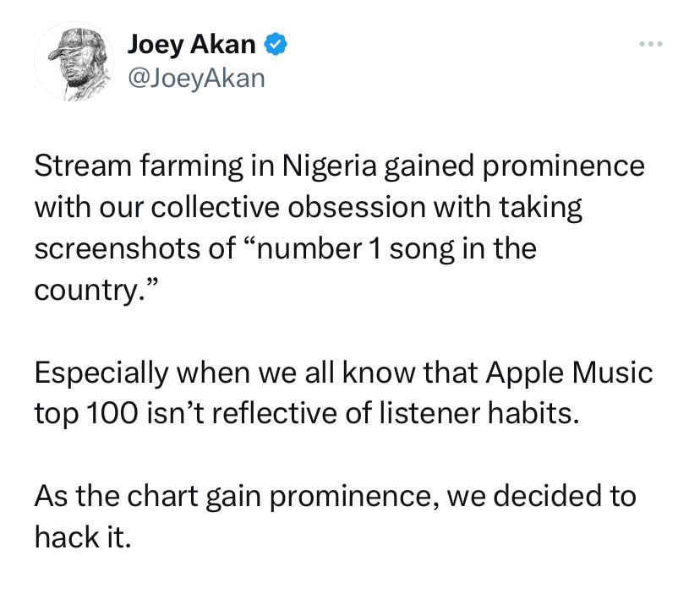Screen dimensions: 700x599
Task: Click the words listener habits
Action: point(479,413)
